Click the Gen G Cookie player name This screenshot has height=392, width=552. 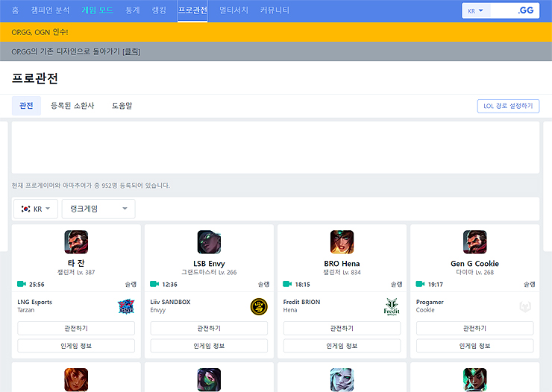pos(475,263)
